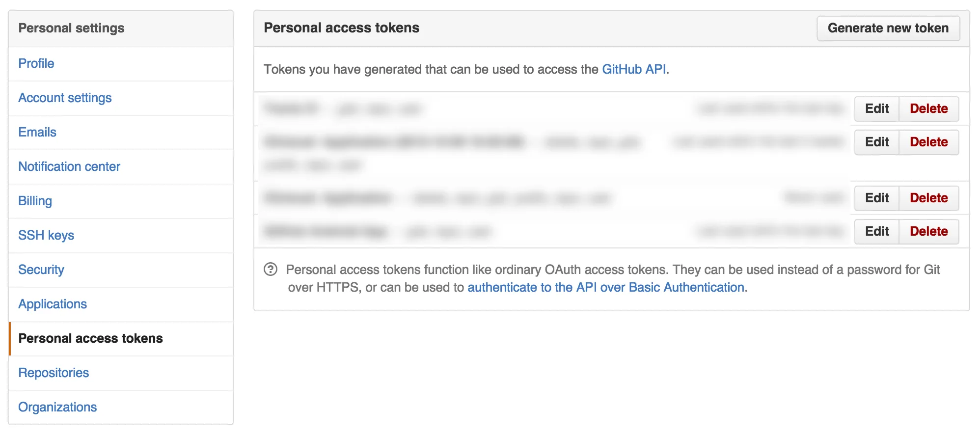Delete the last access token
This screenshot has height=436, width=980.
coord(928,231)
